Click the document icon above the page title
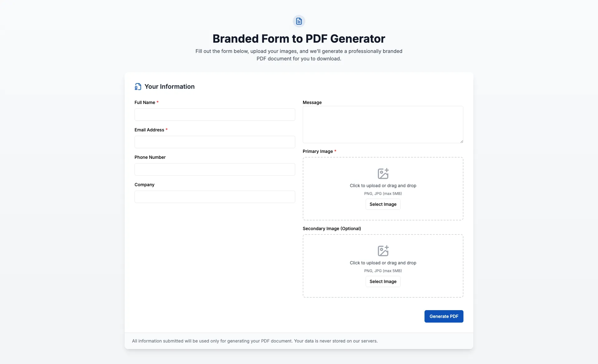This screenshot has width=598, height=364. click(299, 21)
